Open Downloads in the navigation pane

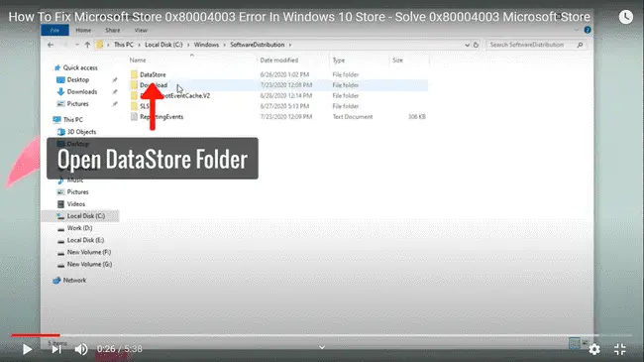click(x=82, y=91)
